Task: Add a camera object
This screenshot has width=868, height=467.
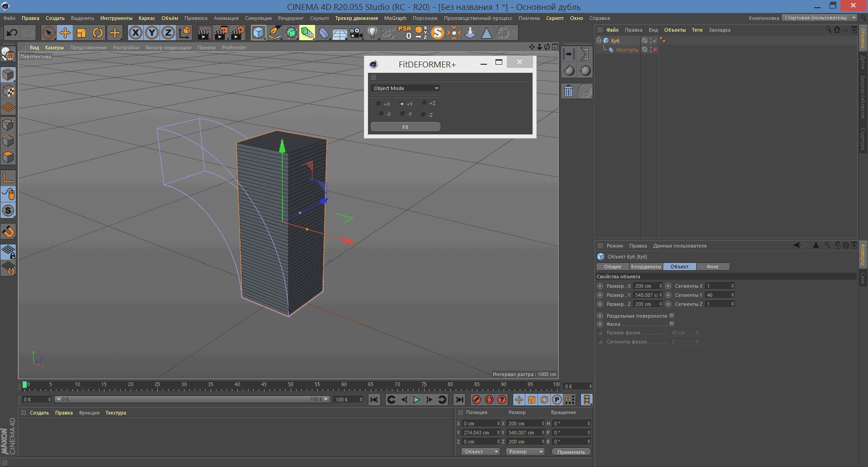Action: [356, 33]
